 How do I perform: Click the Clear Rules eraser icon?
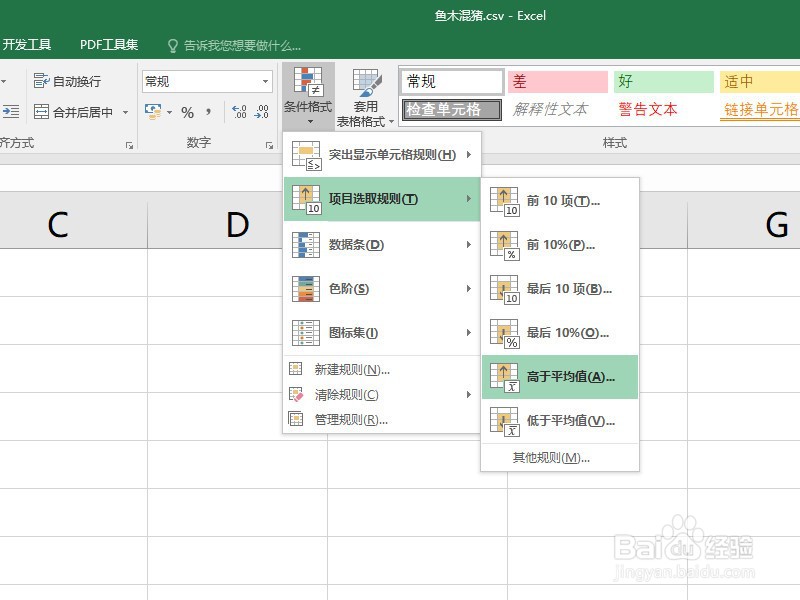tap(296, 394)
